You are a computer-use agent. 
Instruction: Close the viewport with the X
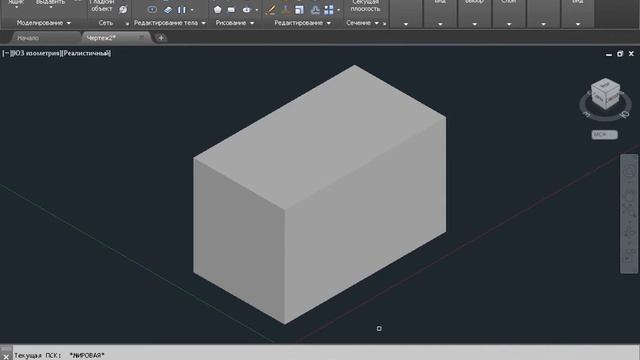(x=631, y=53)
